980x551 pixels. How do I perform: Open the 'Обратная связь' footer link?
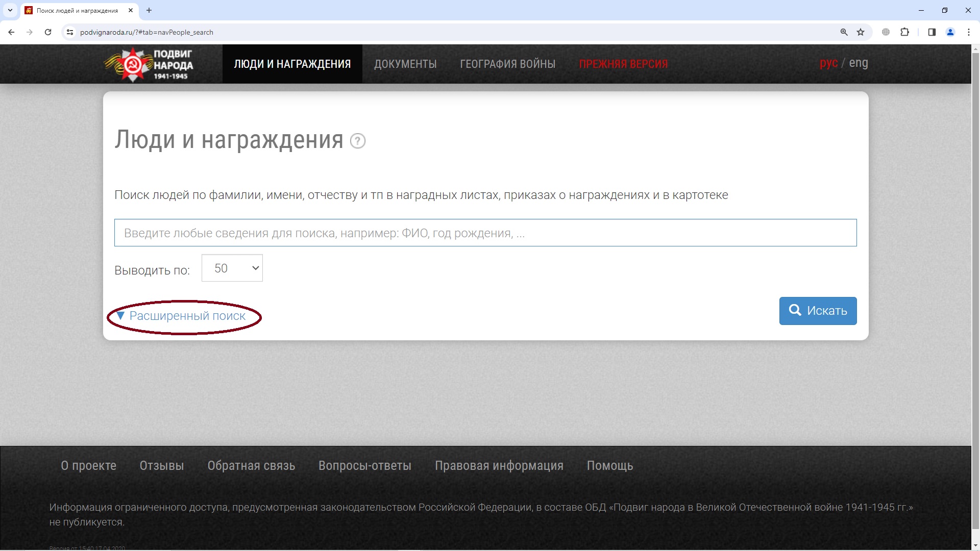(x=251, y=466)
